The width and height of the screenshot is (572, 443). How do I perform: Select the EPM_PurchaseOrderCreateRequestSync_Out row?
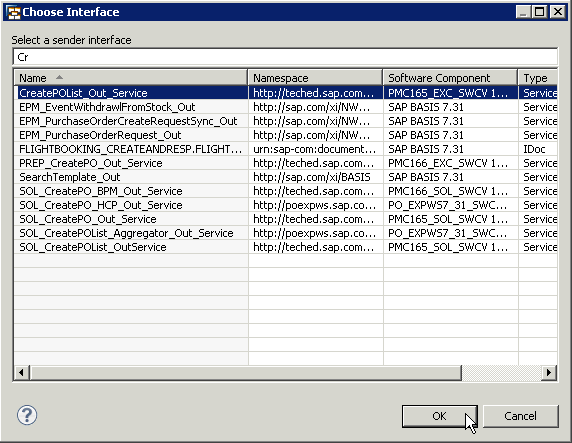pyautogui.click(x=286, y=121)
